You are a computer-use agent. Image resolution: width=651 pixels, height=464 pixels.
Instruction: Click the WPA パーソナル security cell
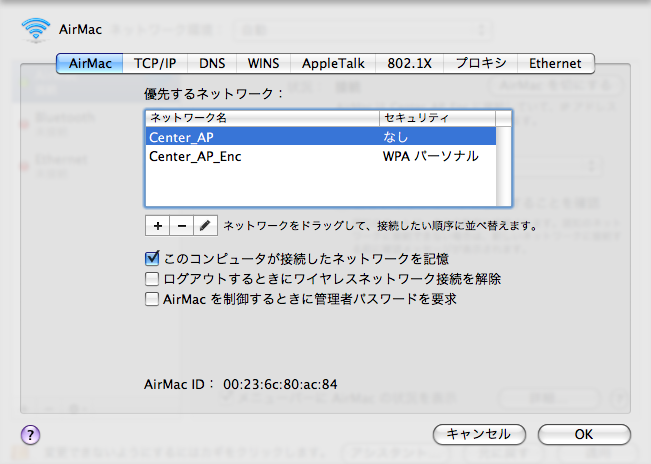(x=431, y=156)
